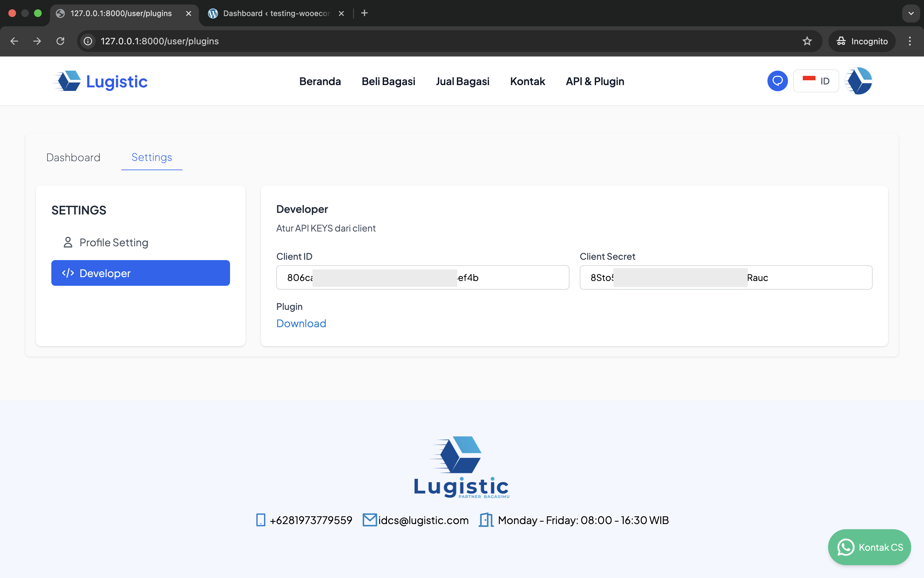Click the idcs@lugistic.com email link
This screenshot has width=924, height=578.
coord(423,520)
